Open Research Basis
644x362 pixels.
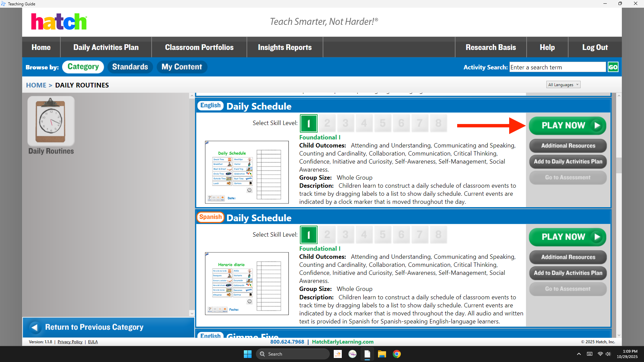click(x=491, y=47)
